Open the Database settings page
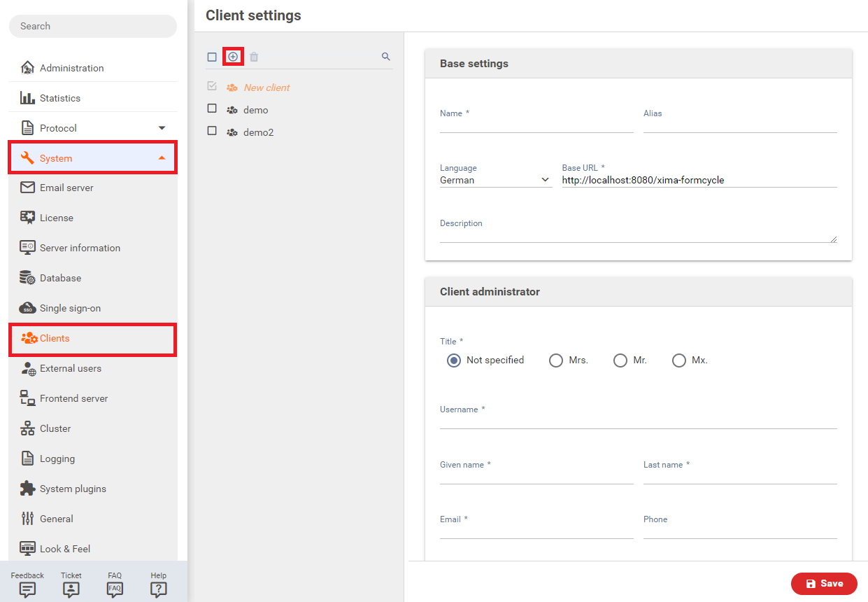The height and width of the screenshot is (602, 868). click(x=60, y=278)
